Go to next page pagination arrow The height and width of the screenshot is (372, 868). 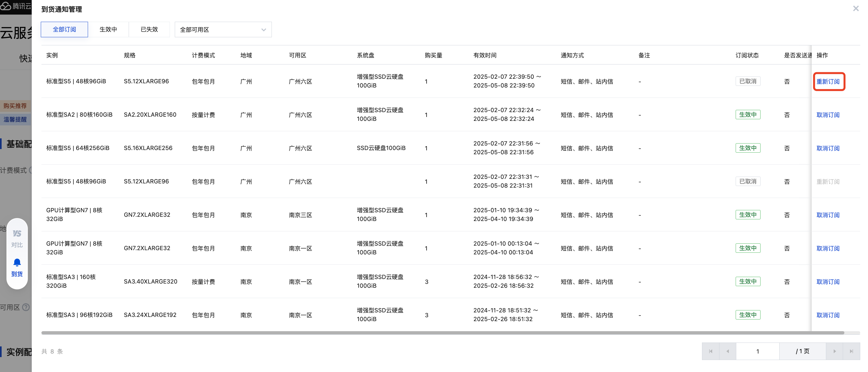[x=834, y=351]
